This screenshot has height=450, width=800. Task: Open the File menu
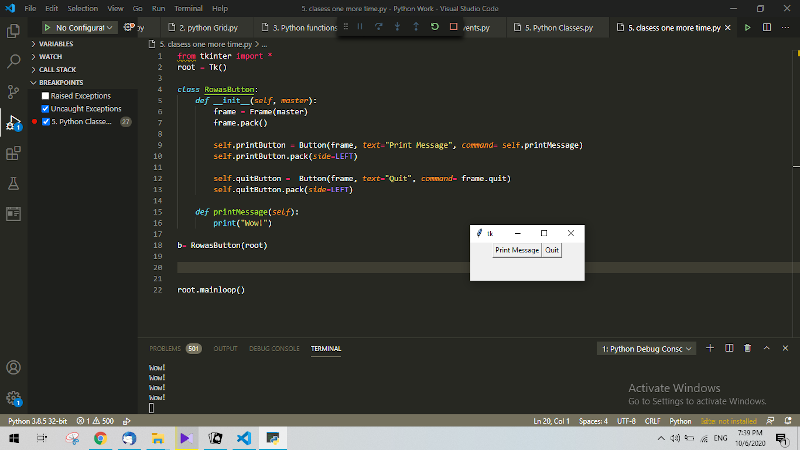[x=30, y=8]
